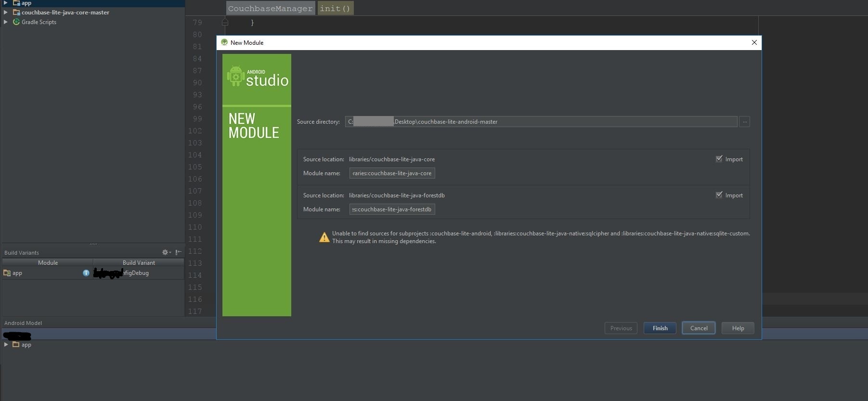Expand the Gradle Scripts tree node

(6, 22)
